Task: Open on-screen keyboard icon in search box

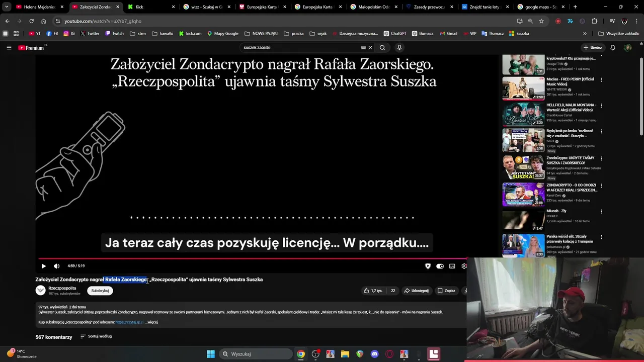Action: pos(363,48)
